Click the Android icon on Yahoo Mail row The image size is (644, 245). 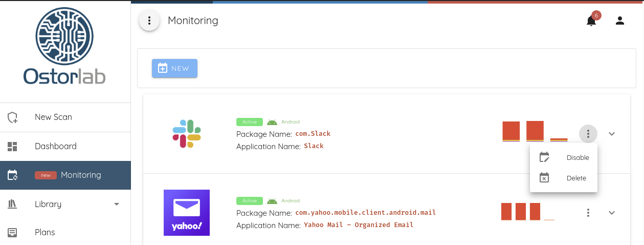[x=272, y=201]
